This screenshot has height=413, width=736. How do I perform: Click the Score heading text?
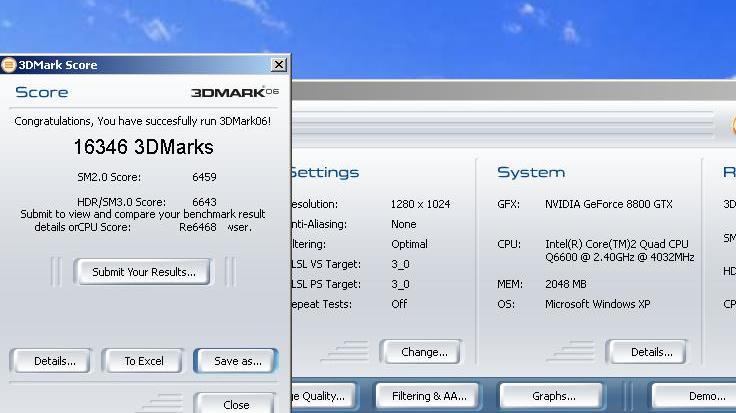42,92
